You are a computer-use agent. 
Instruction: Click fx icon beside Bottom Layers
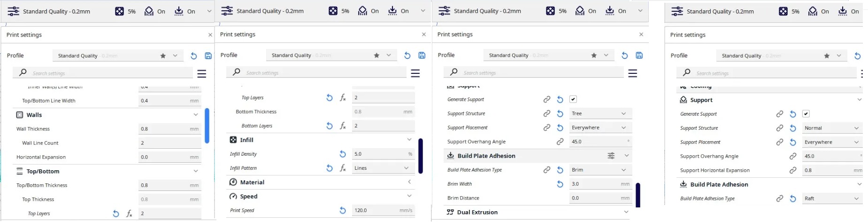click(x=343, y=126)
